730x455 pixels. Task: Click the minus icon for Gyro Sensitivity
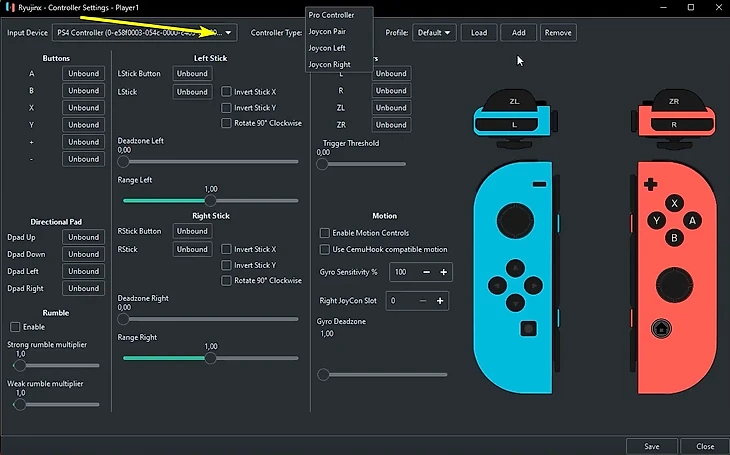point(427,272)
